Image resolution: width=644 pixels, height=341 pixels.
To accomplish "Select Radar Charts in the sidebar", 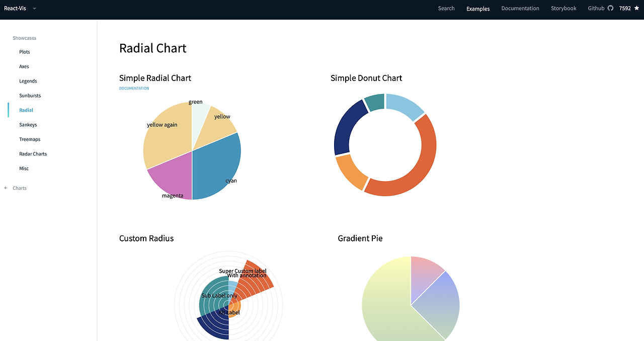I will tap(33, 154).
